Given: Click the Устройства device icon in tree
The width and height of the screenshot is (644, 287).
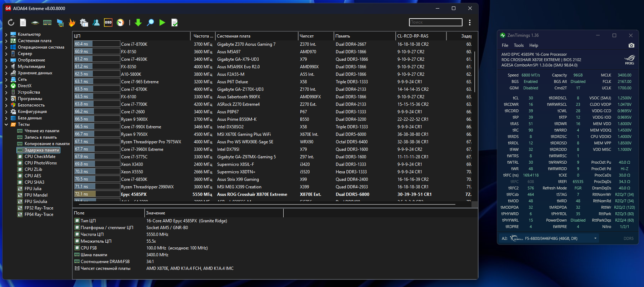Looking at the screenshot, I should [13, 92].
